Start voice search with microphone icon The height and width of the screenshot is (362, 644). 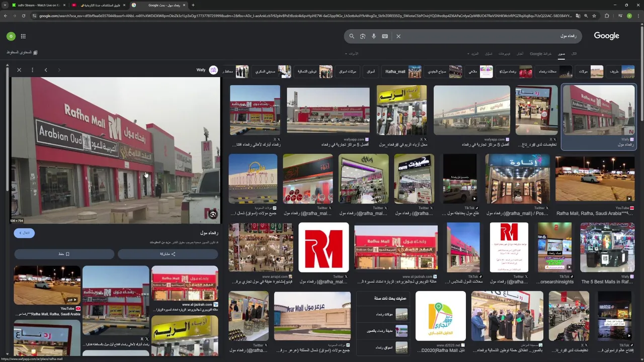pyautogui.click(x=374, y=36)
